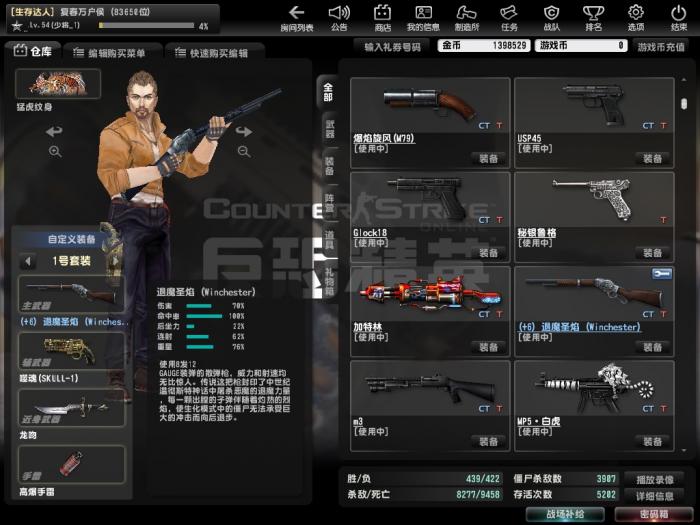The width and height of the screenshot is (700, 525).
Task: Click the wrench upgrade icon on Winchester card
Action: pos(662,274)
